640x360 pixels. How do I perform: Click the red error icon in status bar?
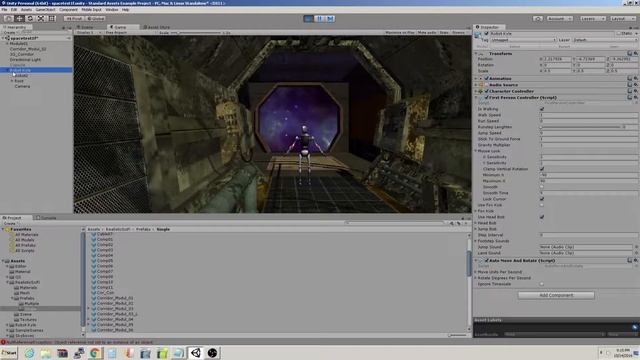click(x=3, y=342)
